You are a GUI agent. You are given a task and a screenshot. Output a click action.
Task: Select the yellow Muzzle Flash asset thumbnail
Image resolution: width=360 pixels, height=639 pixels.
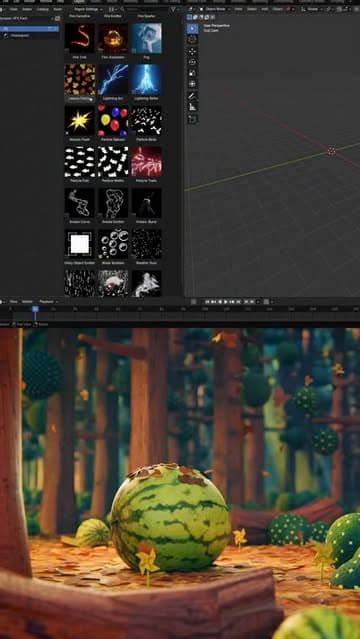(x=80, y=121)
